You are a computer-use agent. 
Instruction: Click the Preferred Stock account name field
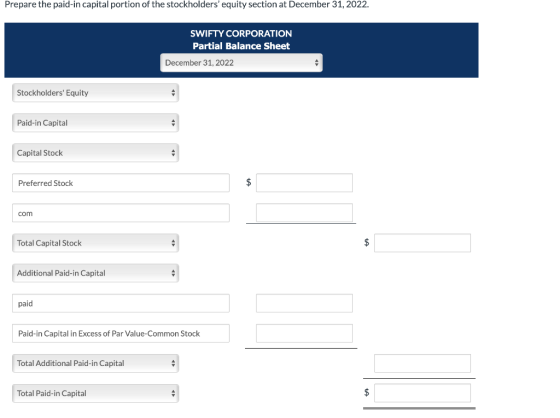121,183
